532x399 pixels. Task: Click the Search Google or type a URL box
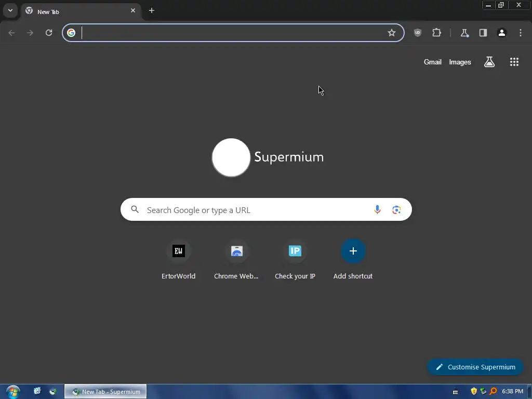266,209
